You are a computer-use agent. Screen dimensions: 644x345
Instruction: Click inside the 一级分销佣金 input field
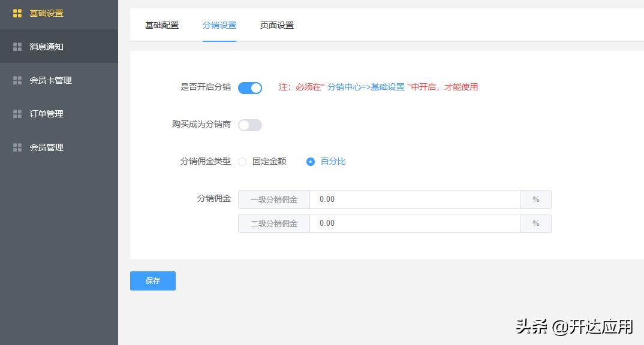click(x=414, y=199)
